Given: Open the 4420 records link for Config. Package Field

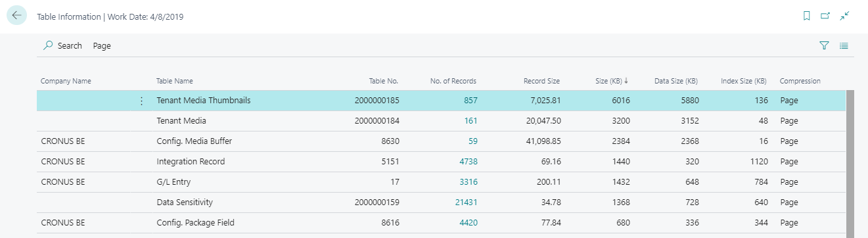Looking at the screenshot, I should [x=468, y=223].
